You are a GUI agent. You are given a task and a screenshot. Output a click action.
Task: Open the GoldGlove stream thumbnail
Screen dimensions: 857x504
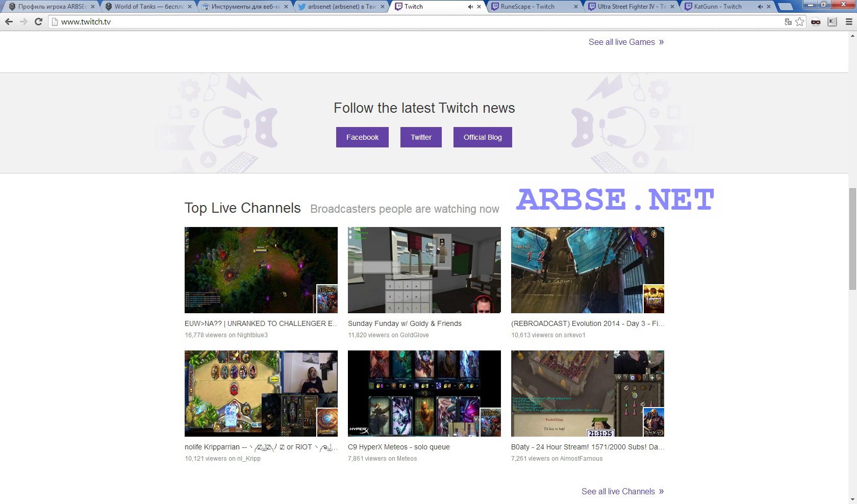pyautogui.click(x=424, y=270)
